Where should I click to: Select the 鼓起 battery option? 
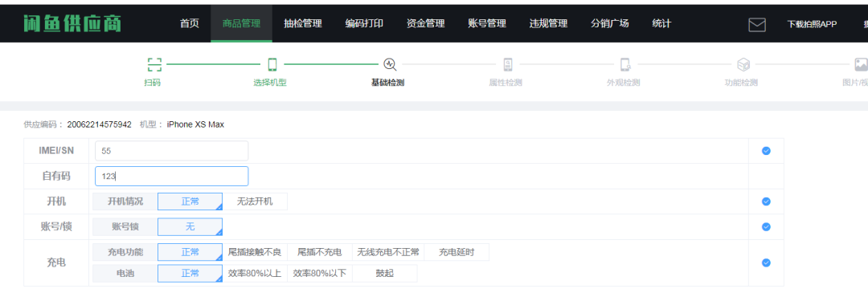point(385,274)
